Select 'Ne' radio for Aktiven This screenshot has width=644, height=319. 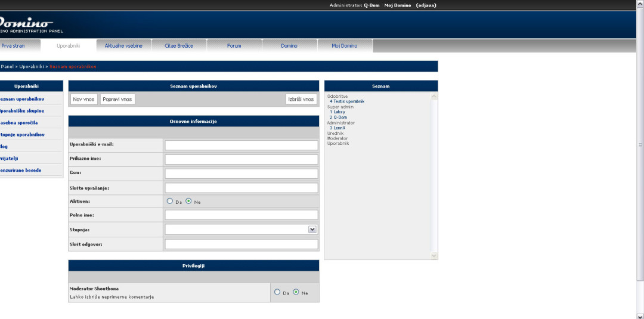tap(188, 202)
